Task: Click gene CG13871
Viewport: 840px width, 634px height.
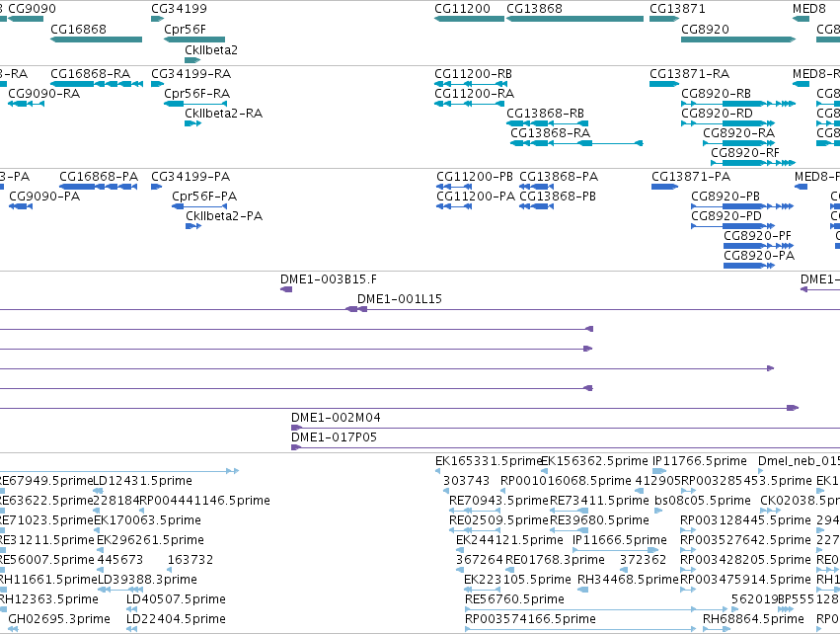Action: click(x=663, y=19)
